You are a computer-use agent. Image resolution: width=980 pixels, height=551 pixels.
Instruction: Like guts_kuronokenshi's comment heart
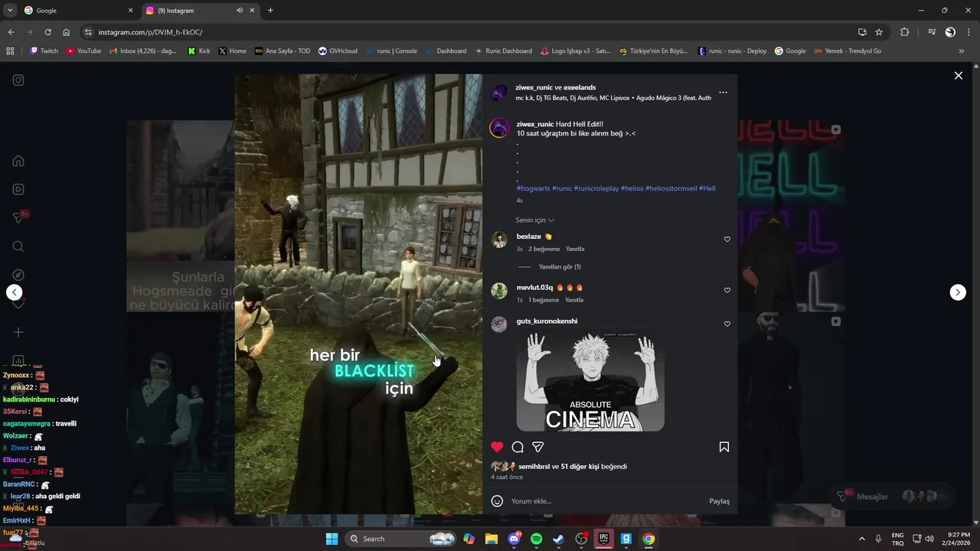727,324
